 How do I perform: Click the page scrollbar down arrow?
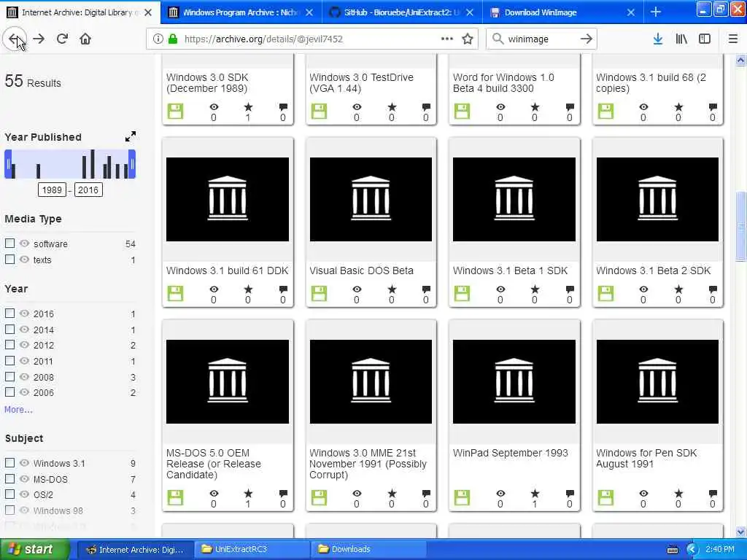point(740,532)
